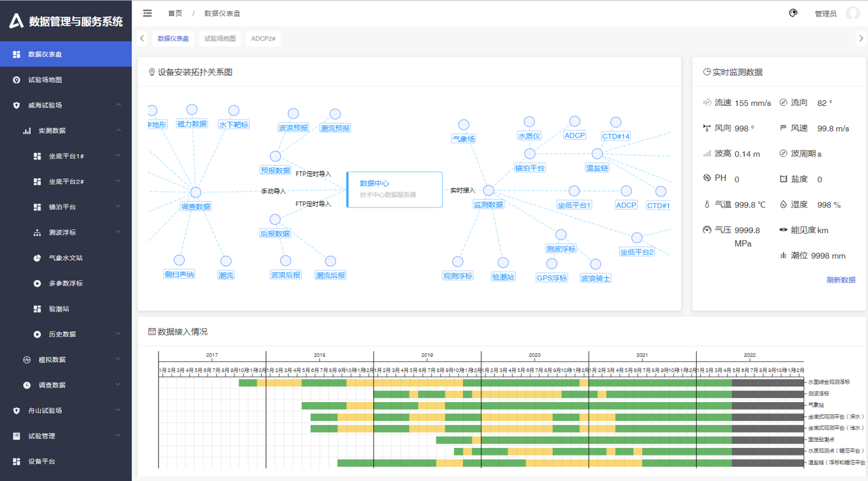
Task: Click the 模拟数据 waveform icon
Action: [27, 360]
